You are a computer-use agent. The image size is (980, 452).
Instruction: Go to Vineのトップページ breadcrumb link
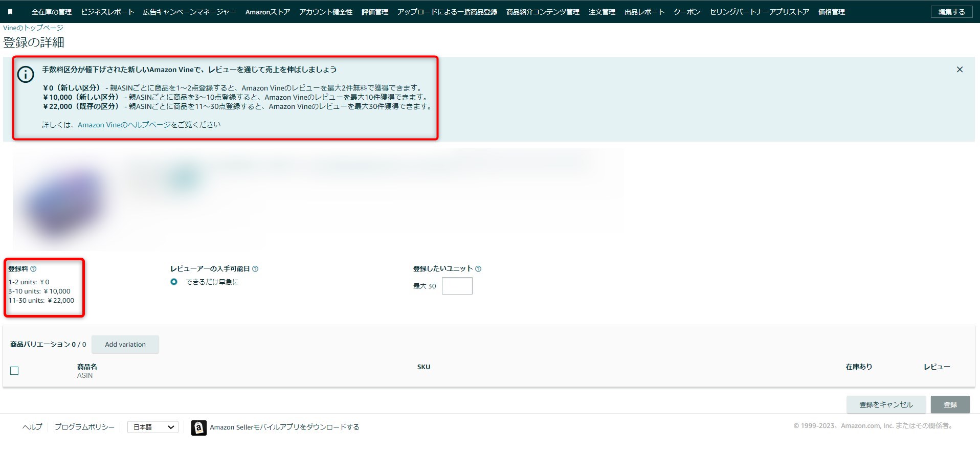[33, 28]
